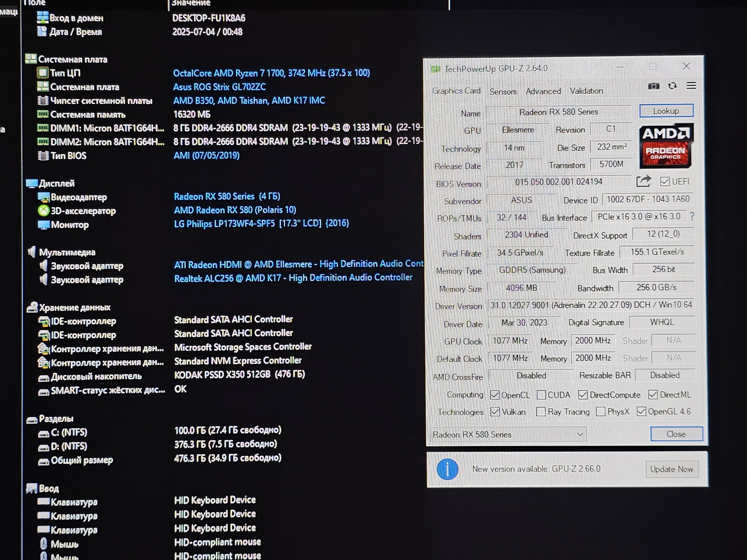Toggle the UEFI checkbox
The height and width of the screenshot is (560, 747).
click(665, 181)
